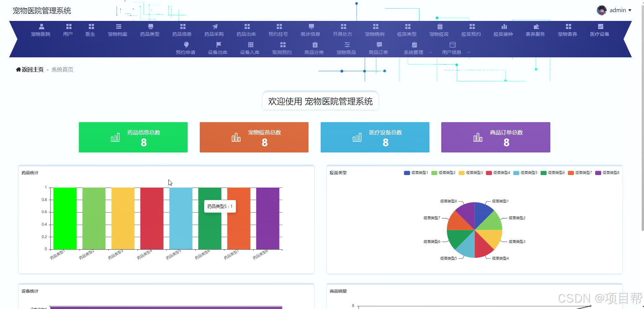
Task: Click the 用户 grid icon
Action: (x=69, y=26)
